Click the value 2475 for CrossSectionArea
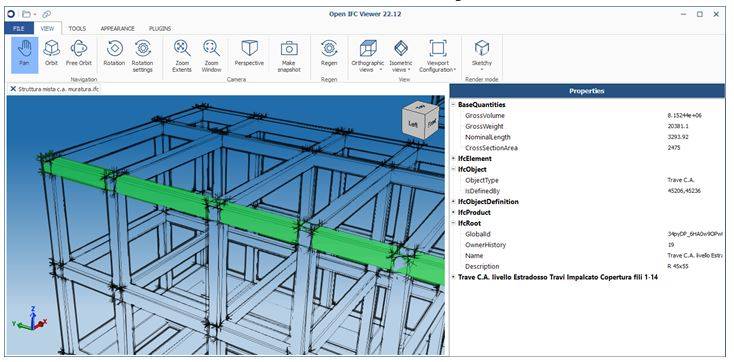 click(x=674, y=148)
